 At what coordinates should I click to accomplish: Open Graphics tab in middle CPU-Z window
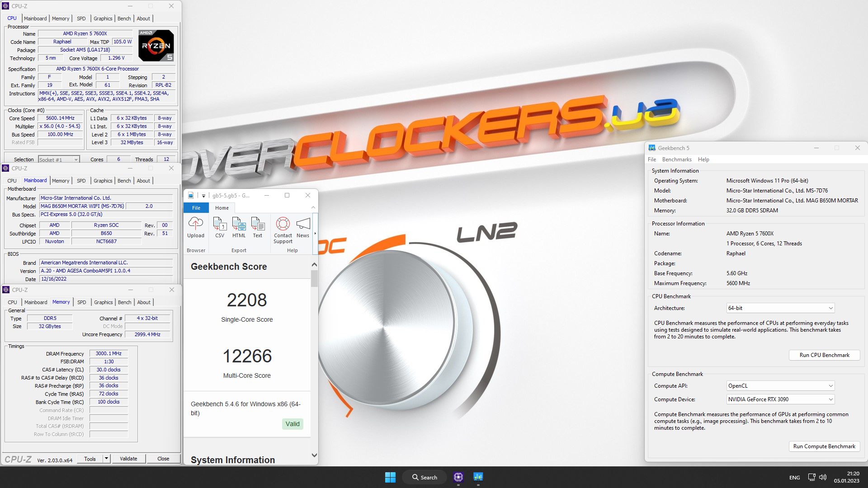(103, 181)
